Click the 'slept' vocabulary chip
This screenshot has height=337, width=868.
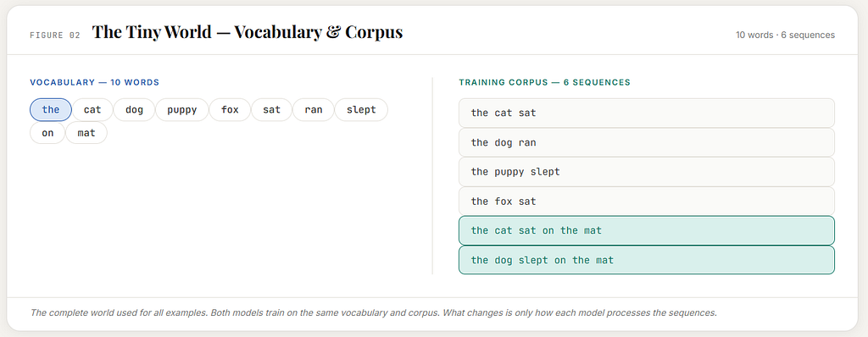click(361, 109)
